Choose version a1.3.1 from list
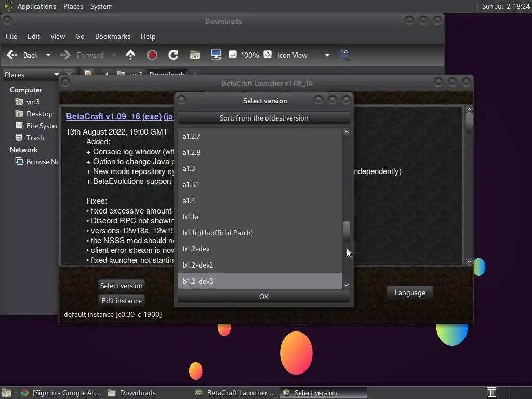The image size is (532, 399). (260, 184)
